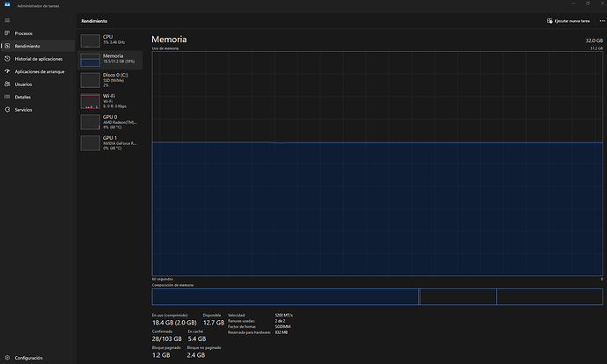607x364 pixels.
Task: Click the 18.4 GB (2.0 GB) in-use value
Action: coord(174,323)
